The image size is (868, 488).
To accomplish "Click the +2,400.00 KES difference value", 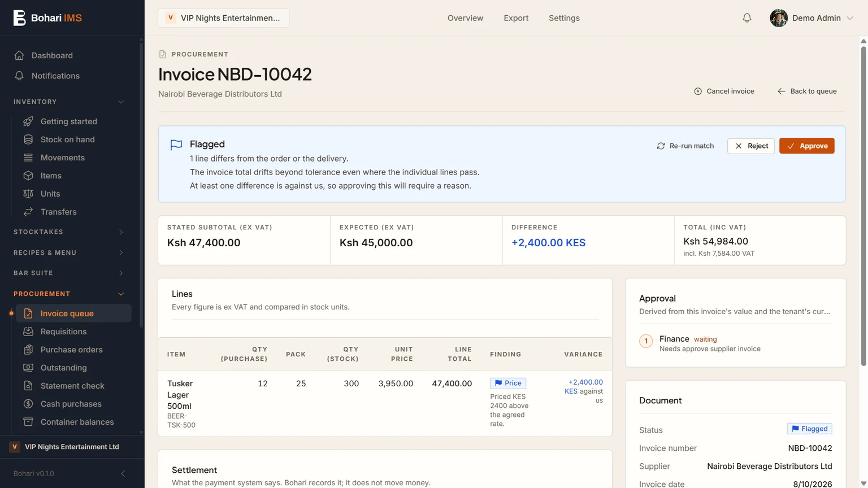I will point(548,243).
